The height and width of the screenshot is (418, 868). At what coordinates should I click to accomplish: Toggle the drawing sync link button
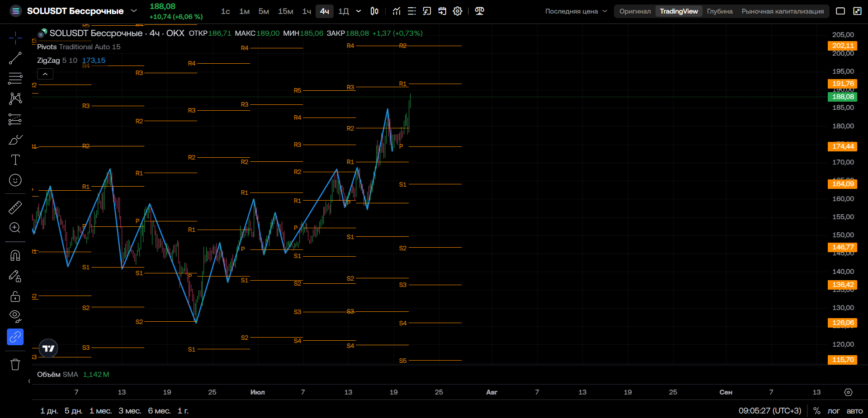pos(15,337)
